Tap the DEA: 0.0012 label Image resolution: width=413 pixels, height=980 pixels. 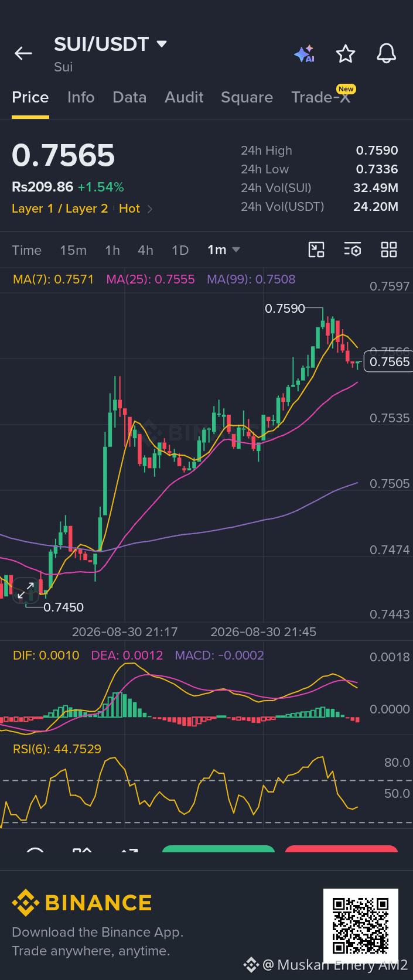click(127, 655)
